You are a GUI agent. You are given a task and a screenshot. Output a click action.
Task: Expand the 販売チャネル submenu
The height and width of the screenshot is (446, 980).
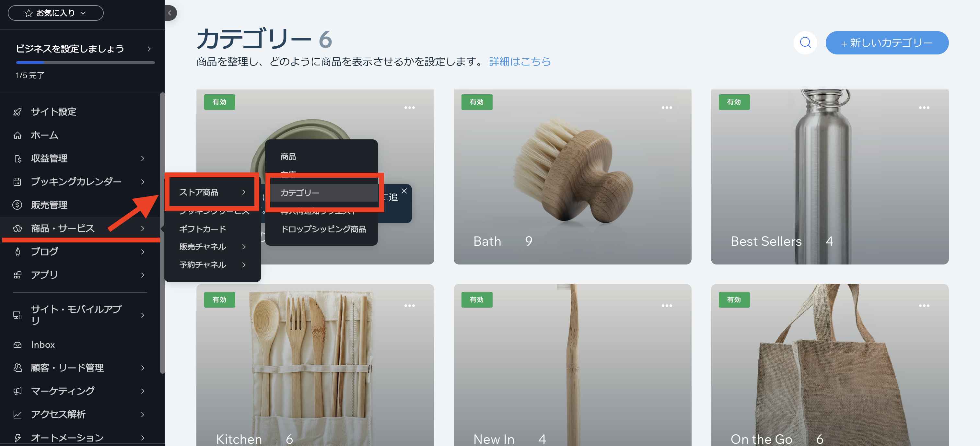[x=203, y=247]
